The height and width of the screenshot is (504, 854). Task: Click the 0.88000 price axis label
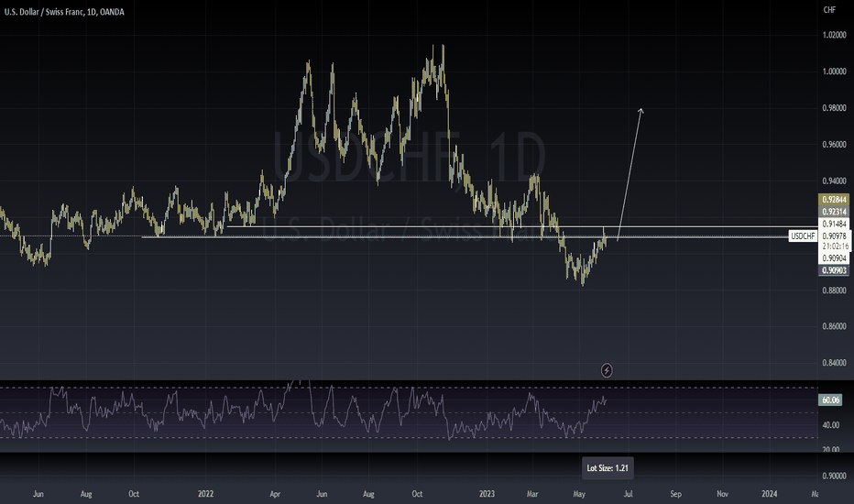point(834,290)
